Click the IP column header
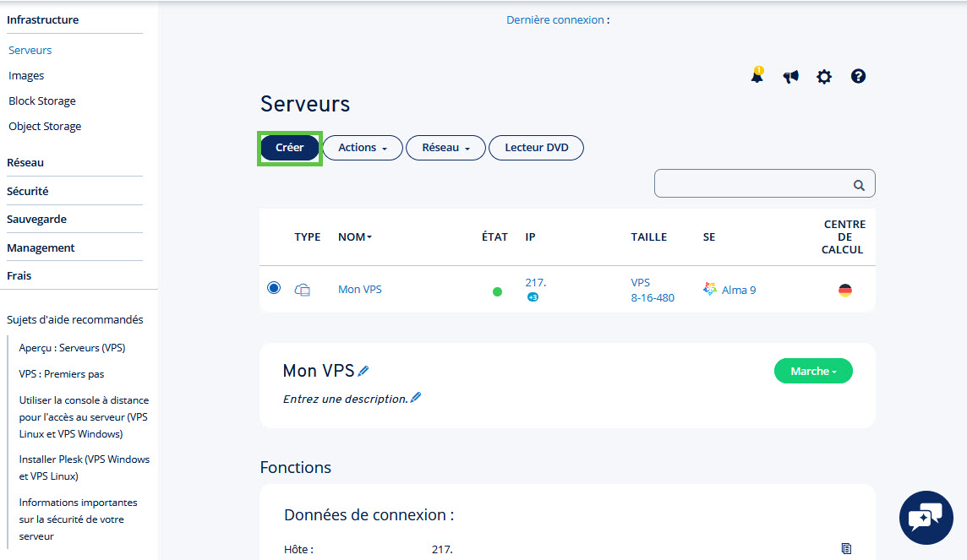This screenshot has height=560, width=967. click(x=530, y=237)
